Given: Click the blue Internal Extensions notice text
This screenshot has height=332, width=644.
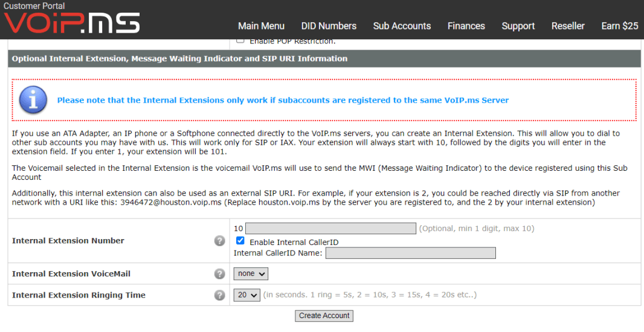Looking at the screenshot, I should 283,100.
